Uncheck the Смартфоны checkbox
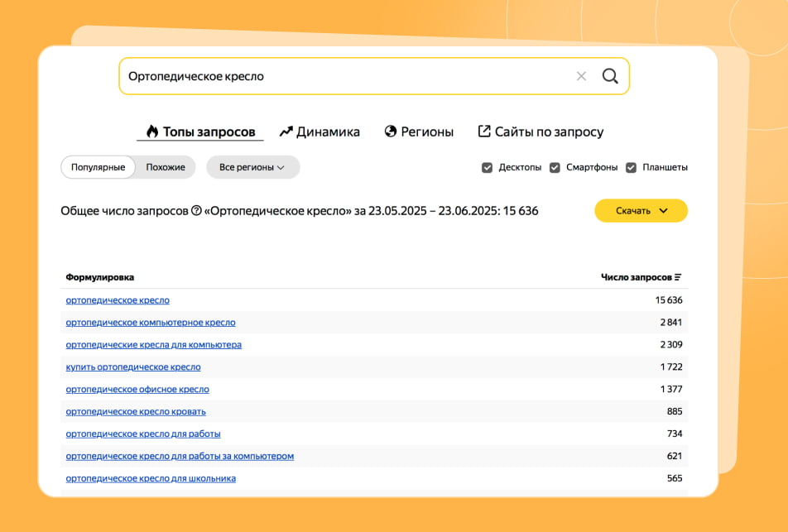 point(555,167)
